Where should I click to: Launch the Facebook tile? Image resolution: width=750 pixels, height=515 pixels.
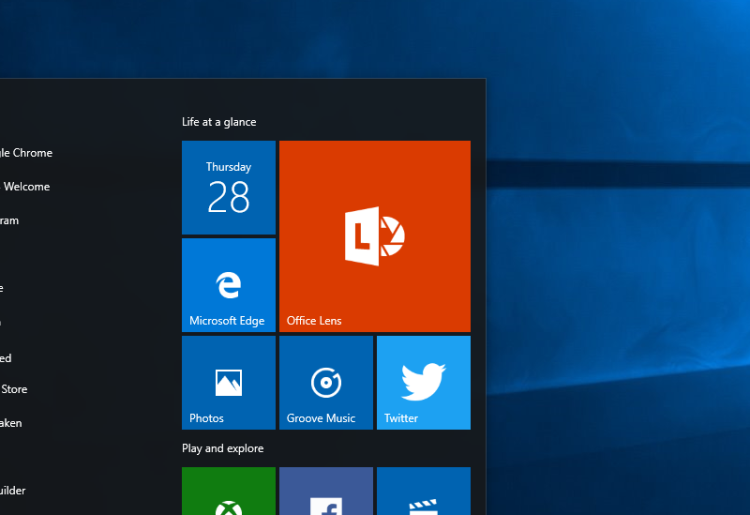point(326,491)
